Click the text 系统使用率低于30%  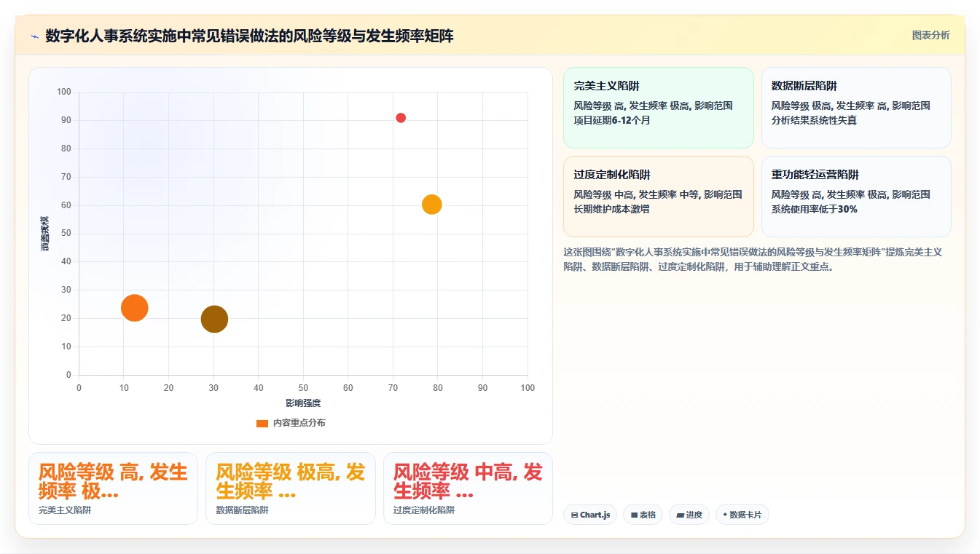pos(815,209)
